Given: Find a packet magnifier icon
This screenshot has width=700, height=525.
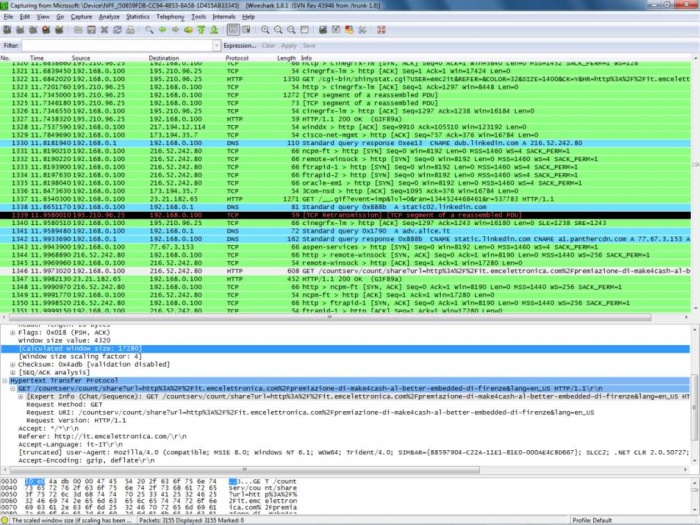Looking at the screenshot, I should 149,30.
